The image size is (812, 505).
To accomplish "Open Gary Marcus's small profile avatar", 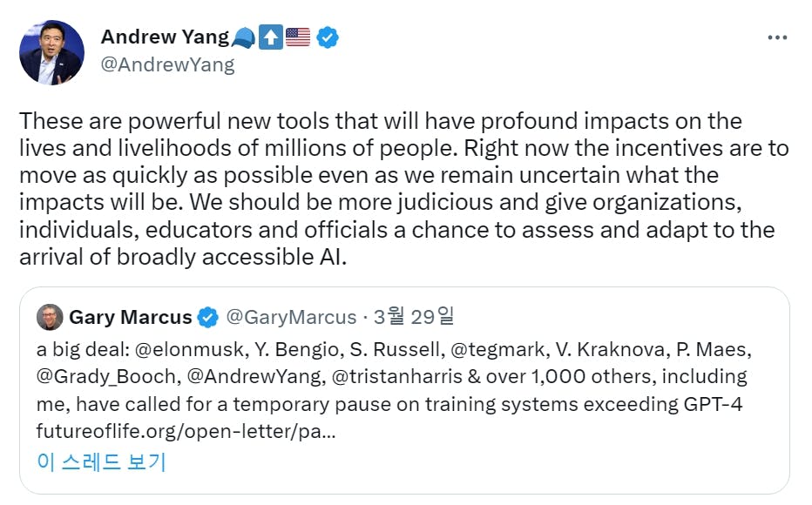I will tap(50, 317).
